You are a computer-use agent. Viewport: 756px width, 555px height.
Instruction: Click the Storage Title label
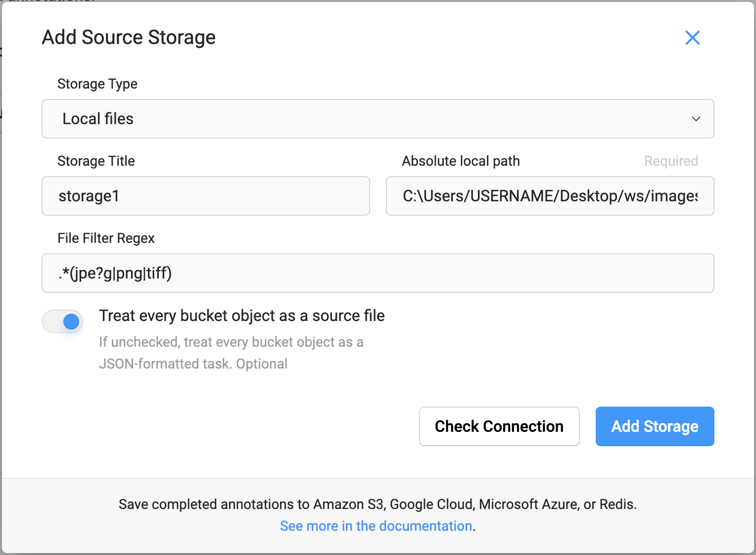click(x=96, y=161)
